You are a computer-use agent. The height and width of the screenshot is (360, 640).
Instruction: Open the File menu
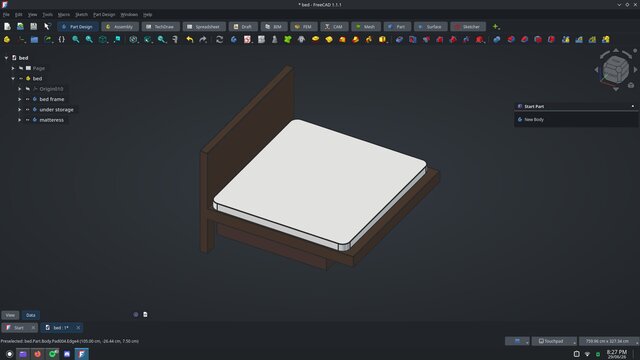[x=6, y=15]
